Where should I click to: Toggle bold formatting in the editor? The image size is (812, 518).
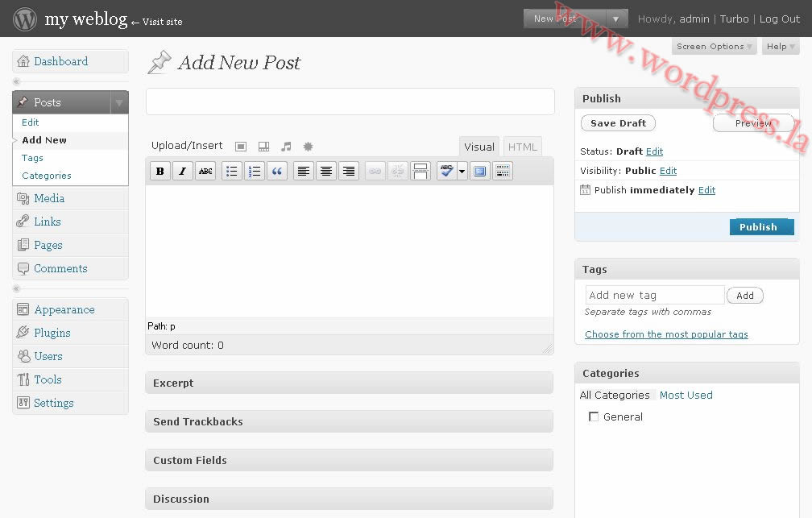point(160,171)
